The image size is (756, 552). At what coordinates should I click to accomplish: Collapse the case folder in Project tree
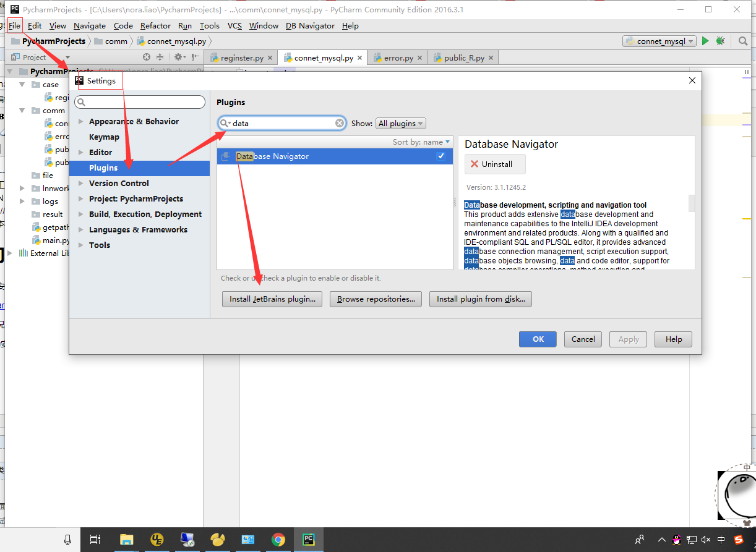[22, 84]
